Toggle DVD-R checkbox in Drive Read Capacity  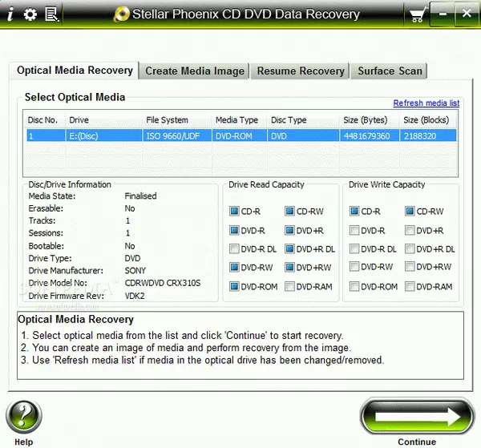pyautogui.click(x=234, y=230)
